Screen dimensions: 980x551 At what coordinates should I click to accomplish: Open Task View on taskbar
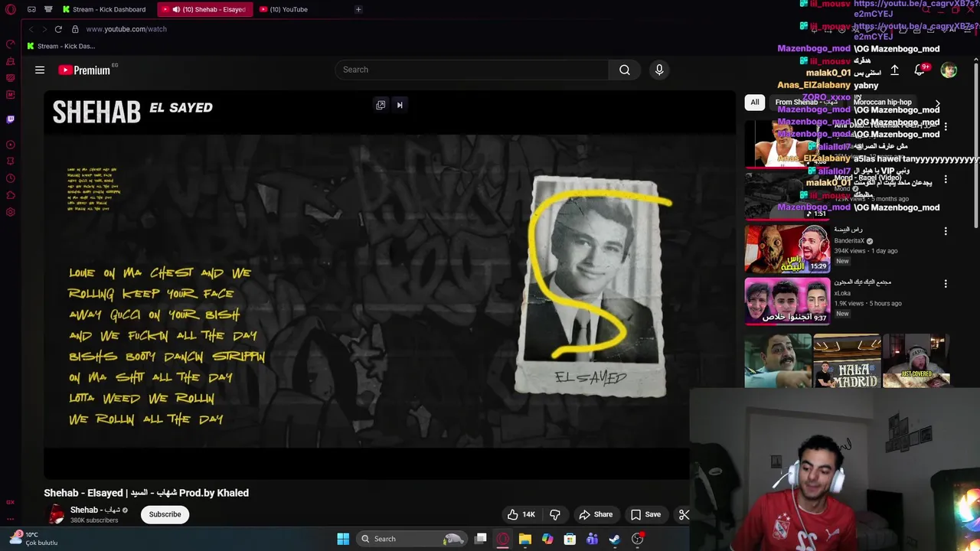[x=481, y=539]
